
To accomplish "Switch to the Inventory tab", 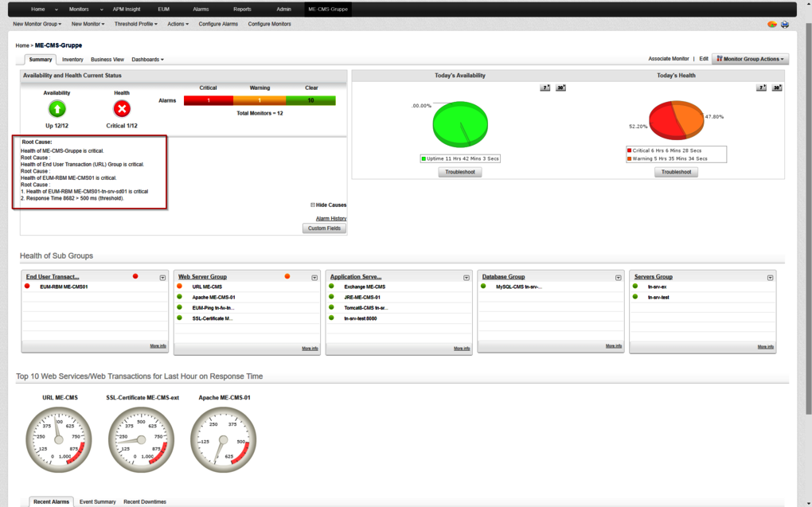I will tap(72, 60).
